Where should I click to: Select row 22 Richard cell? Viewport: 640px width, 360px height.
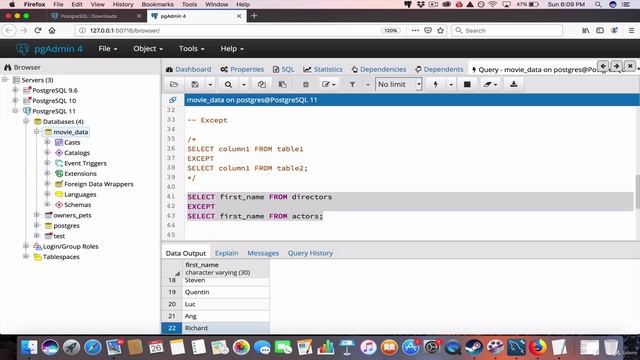pyautogui.click(x=226, y=328)
